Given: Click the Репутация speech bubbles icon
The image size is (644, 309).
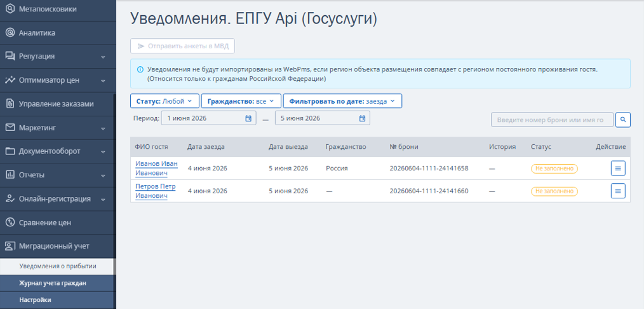Looking at the screenshot, I should 10,57.
